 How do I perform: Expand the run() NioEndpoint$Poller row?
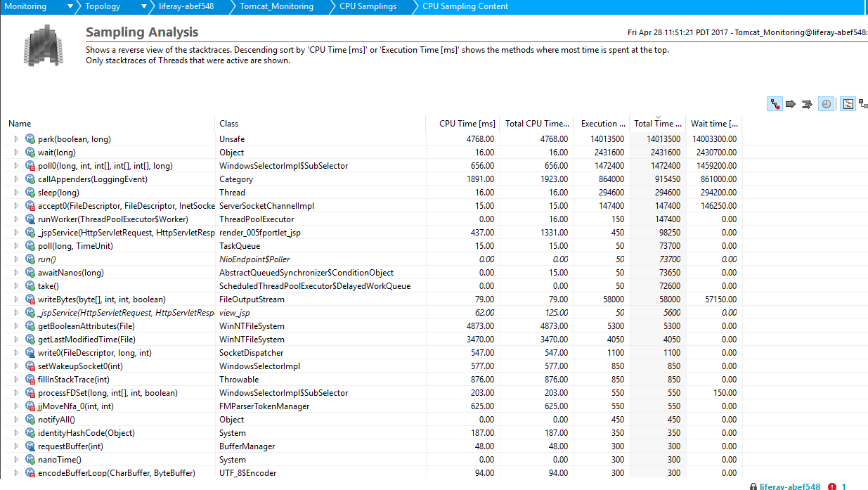pos(17,259)
